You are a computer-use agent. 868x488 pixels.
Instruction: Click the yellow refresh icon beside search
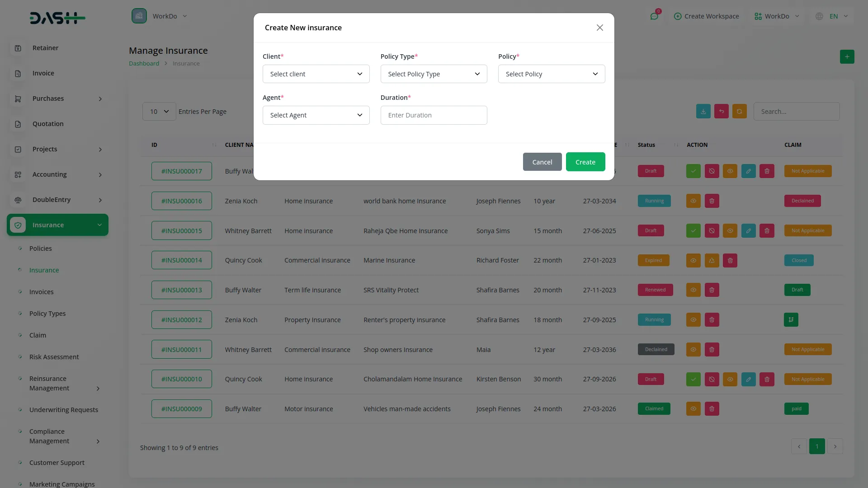pyautogui.click(x=739, y=112)
